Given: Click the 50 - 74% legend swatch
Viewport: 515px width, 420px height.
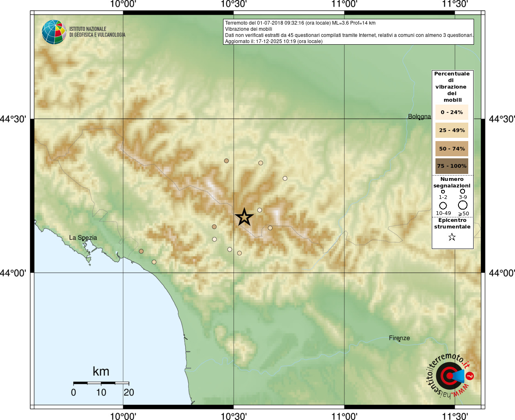Looking at the screenshot, I should [x=452, y=148].
